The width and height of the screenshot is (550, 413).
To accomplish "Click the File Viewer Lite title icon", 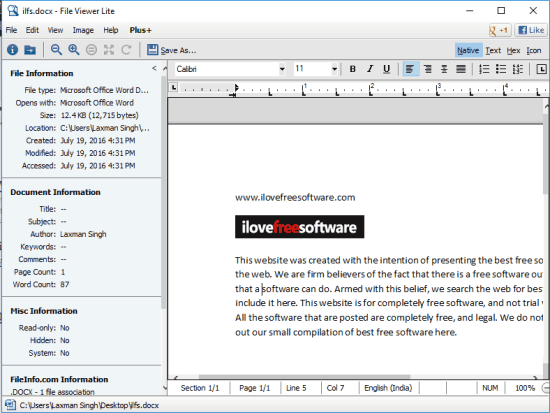I will (13, 11).
